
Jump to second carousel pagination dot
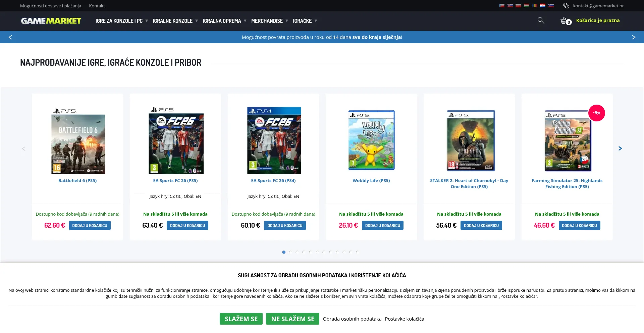coord(290,252)
